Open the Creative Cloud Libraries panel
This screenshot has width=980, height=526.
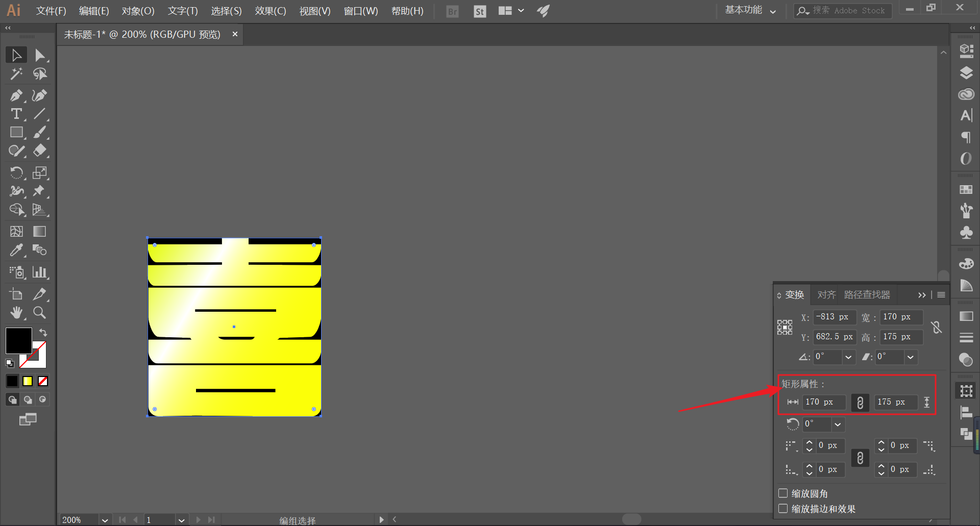[x=966, y=94]
